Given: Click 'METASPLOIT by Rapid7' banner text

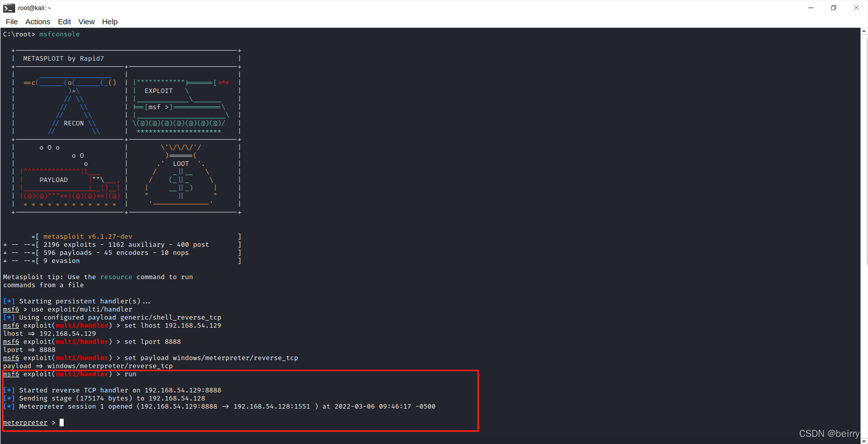Looking at the screenshot, I should tap(64, 59).
